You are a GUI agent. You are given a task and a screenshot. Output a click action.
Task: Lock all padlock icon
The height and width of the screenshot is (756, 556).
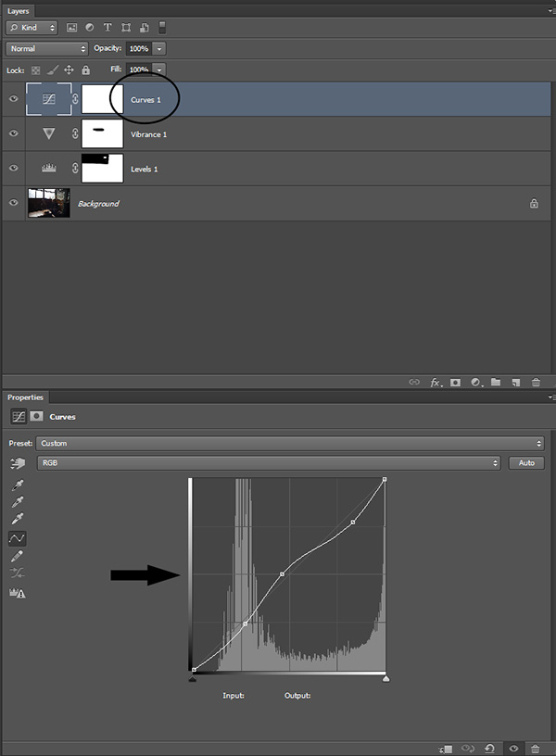tap(86, 70)
